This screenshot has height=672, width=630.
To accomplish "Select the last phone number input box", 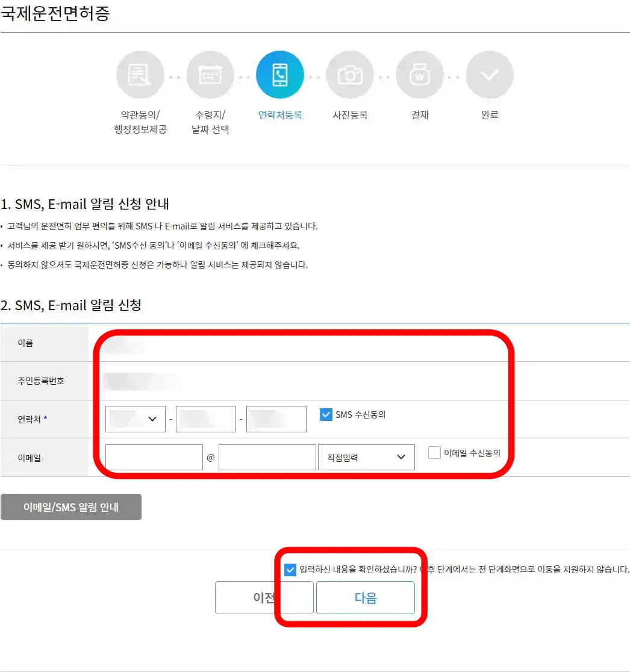I will coord(276,418).
